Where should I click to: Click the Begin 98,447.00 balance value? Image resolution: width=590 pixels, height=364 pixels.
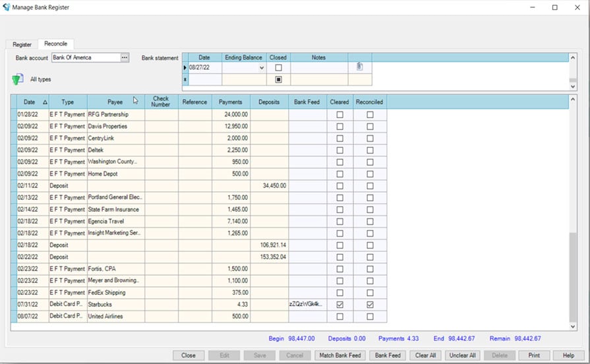click(301, 338)
